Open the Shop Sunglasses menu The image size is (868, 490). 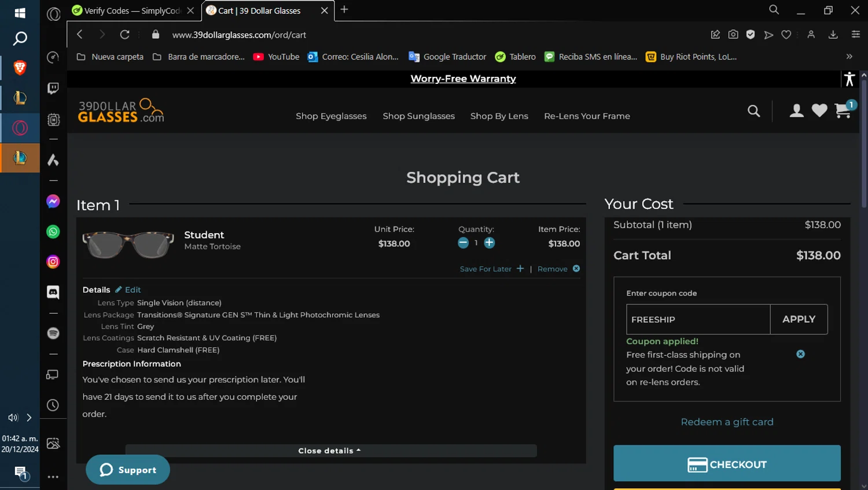(418, 116)
